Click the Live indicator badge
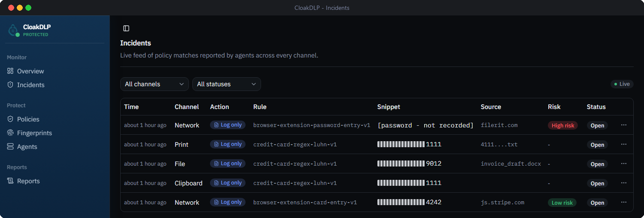The width and height of the screenshot is (644, 218). [x=622, y=84]
